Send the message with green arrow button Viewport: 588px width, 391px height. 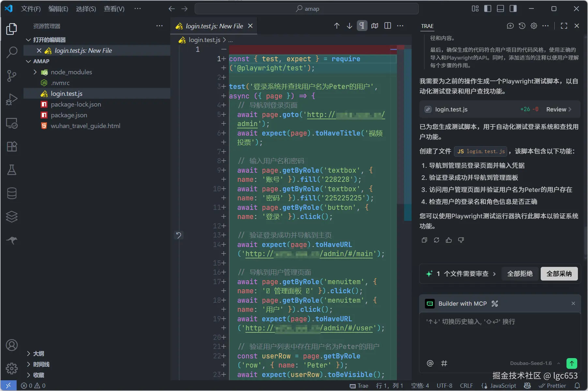(572, 363)
